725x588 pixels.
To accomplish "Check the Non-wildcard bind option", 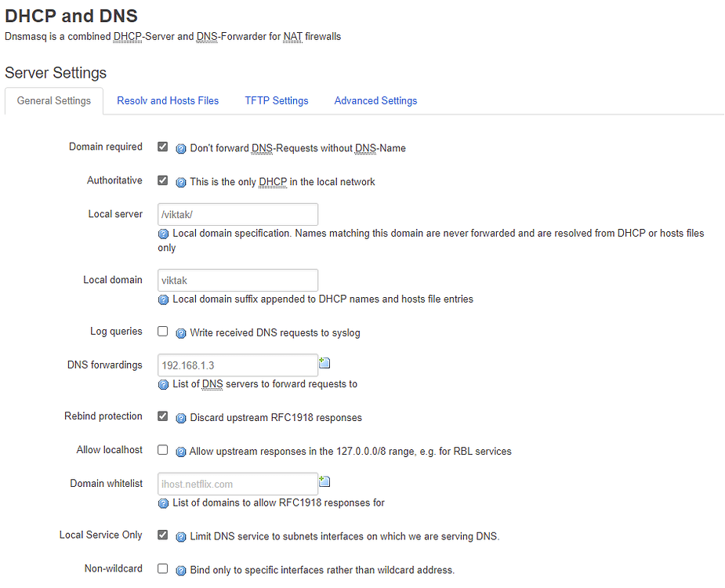I will 162,568.
